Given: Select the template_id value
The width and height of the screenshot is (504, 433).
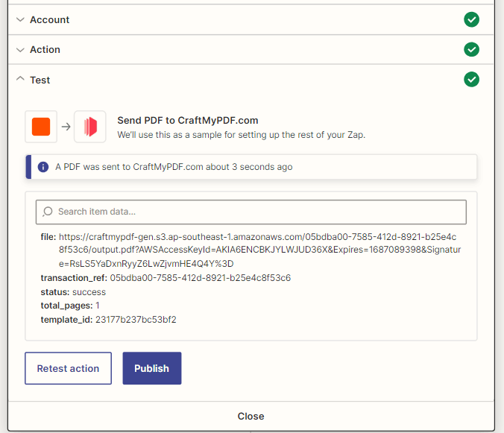Looking at the screenshot, I should (136, 320).
